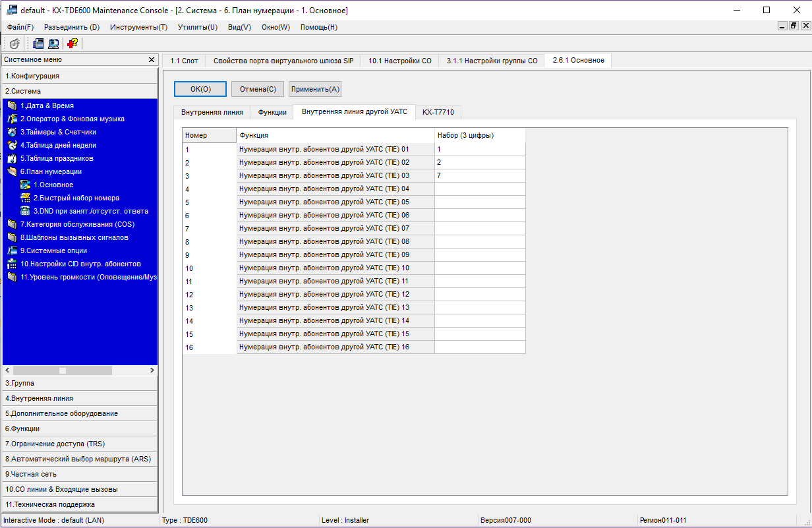Open Оператор & Фоновая музыка item

72,119
